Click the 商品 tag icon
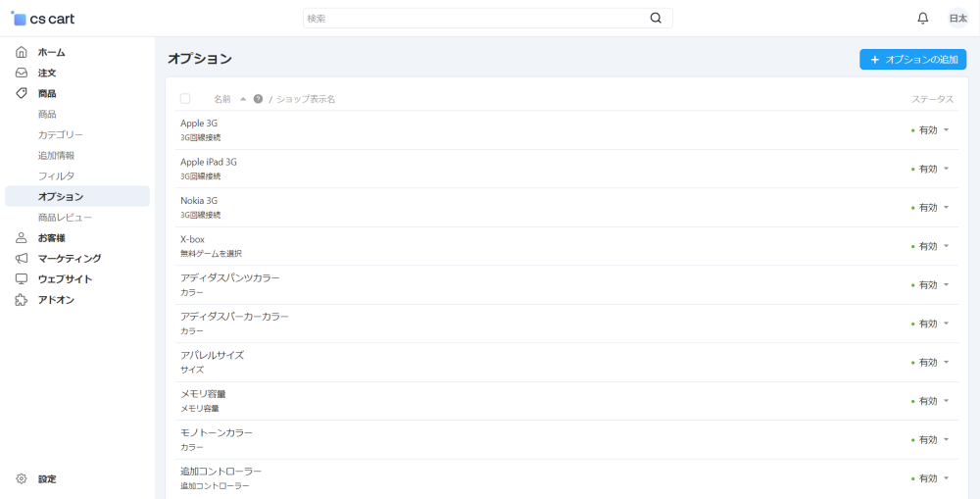980x499 pixels. click(22, 93)
